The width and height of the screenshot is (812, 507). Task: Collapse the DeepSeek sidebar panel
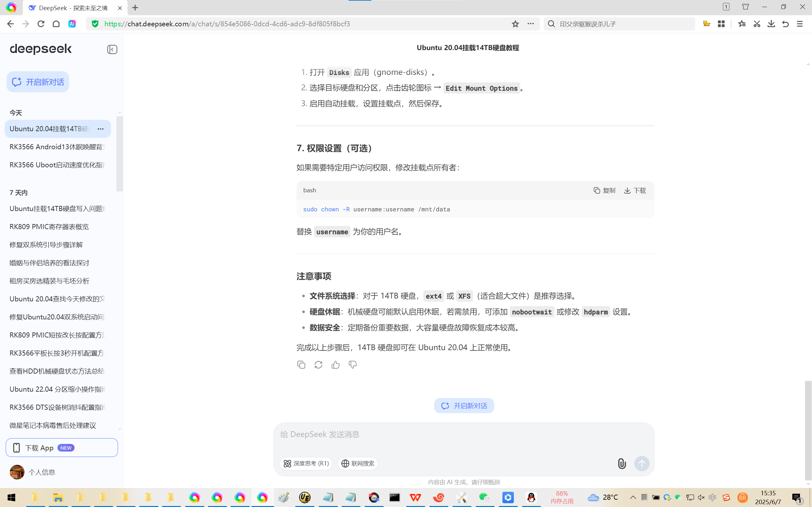click(112, 50)
